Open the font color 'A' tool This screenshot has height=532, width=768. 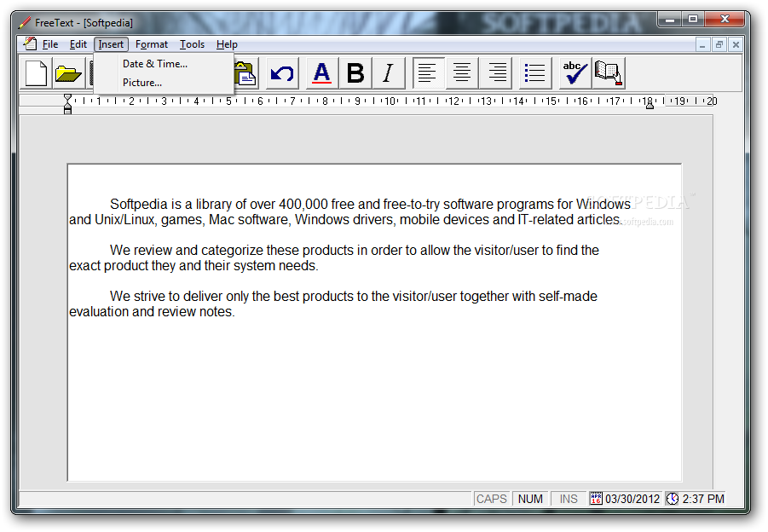(322, 73)
